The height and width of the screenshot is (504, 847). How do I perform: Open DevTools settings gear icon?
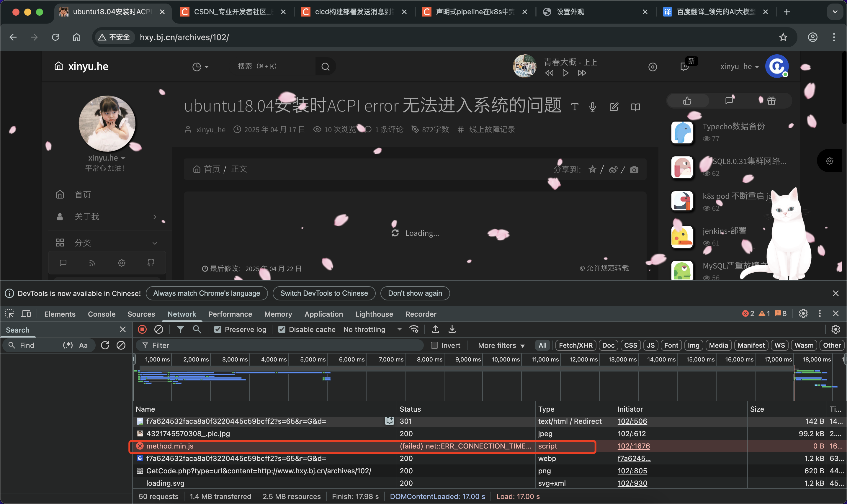pos(803,313)
